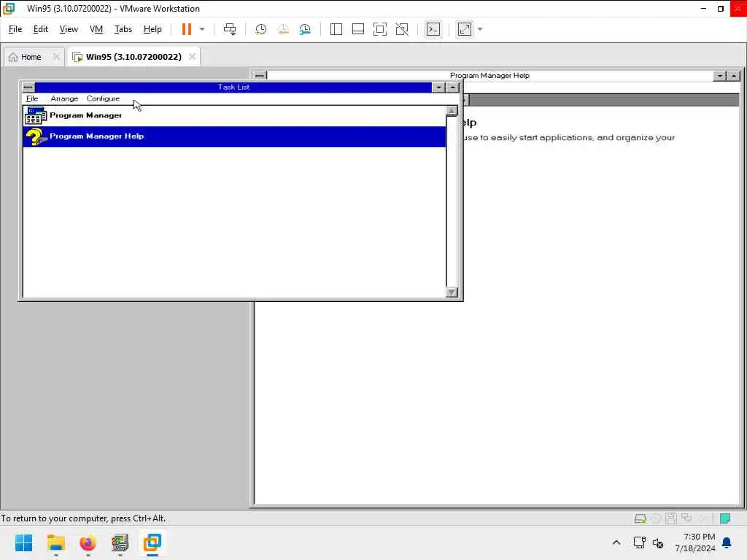Open VMware Tabs menu
The width and height of the screenshot is (747, 560).
click(x=123, y=29)
